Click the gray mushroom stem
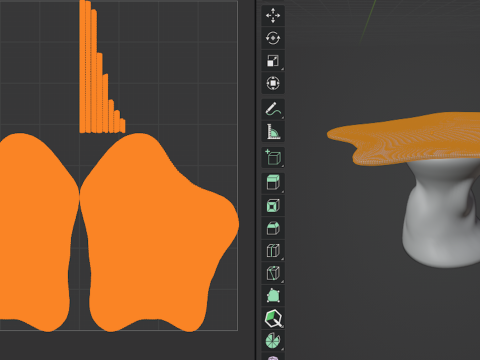Viewport: 480px width, 360px height. pyautogui.click(x=440, y=213)
